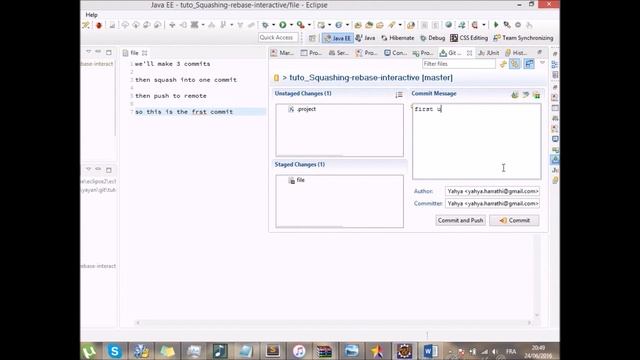Viewport: 640px width, 360px height.
Task: Click line 'then squash into one commit'
Action: [186, 80]
